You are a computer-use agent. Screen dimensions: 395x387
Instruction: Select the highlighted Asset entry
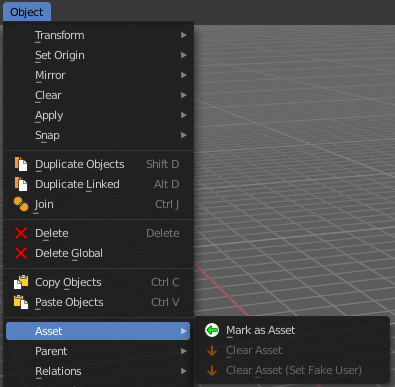(x=98, y=331)
